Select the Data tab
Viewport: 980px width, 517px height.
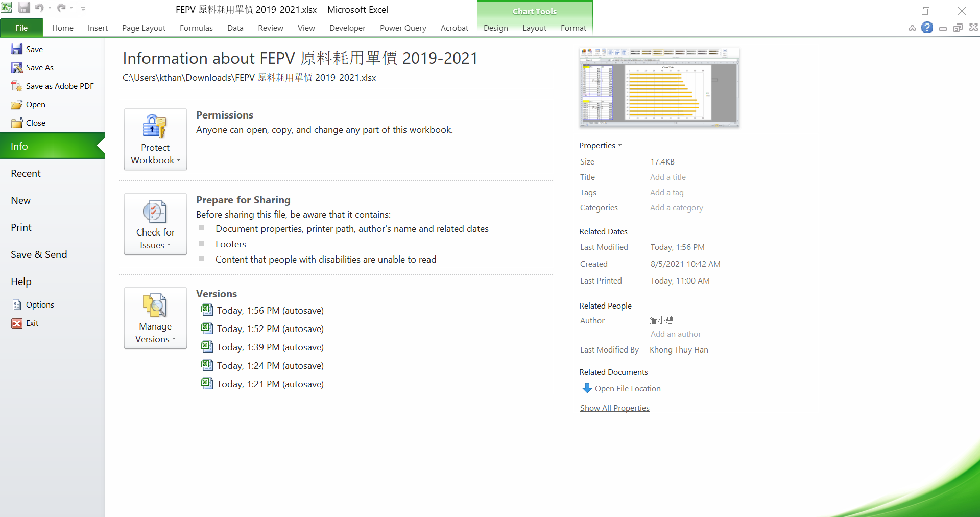(235, 28)
